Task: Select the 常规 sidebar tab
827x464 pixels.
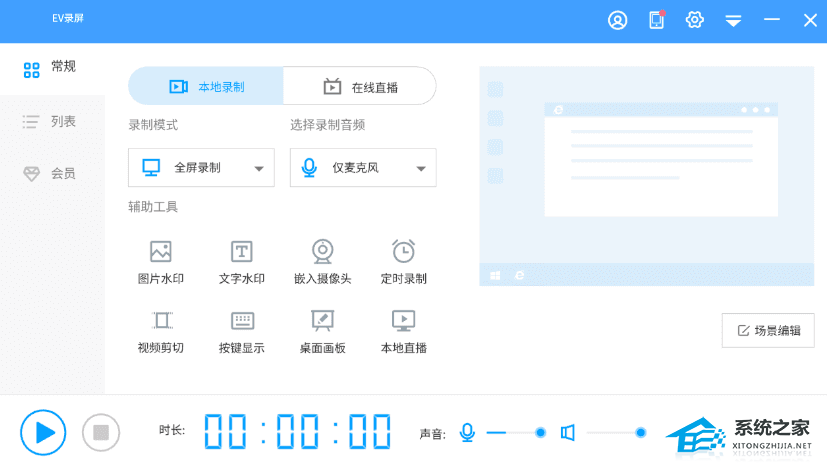Action: pos(52,68)
